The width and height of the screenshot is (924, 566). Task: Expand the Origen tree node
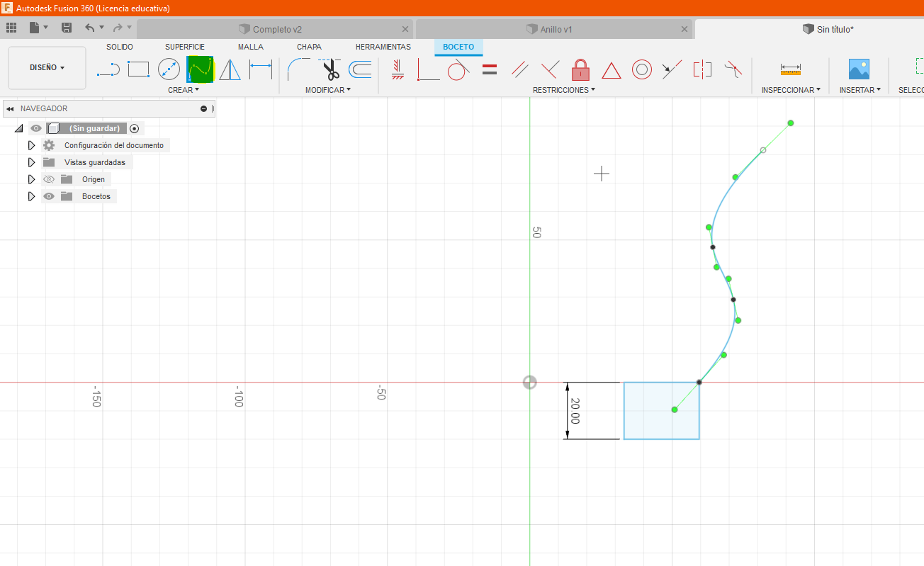31,179
